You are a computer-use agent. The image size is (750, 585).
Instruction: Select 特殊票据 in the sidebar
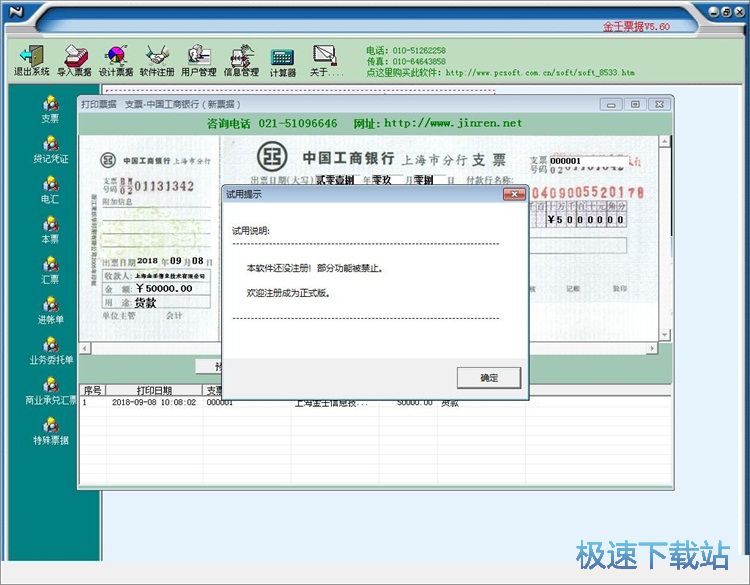click(x=50, y=431)
